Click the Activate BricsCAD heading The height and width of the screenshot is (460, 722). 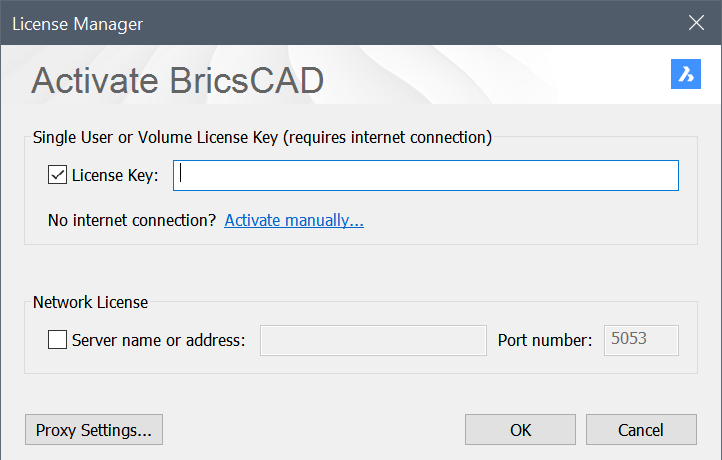click(x=178, y=80)
